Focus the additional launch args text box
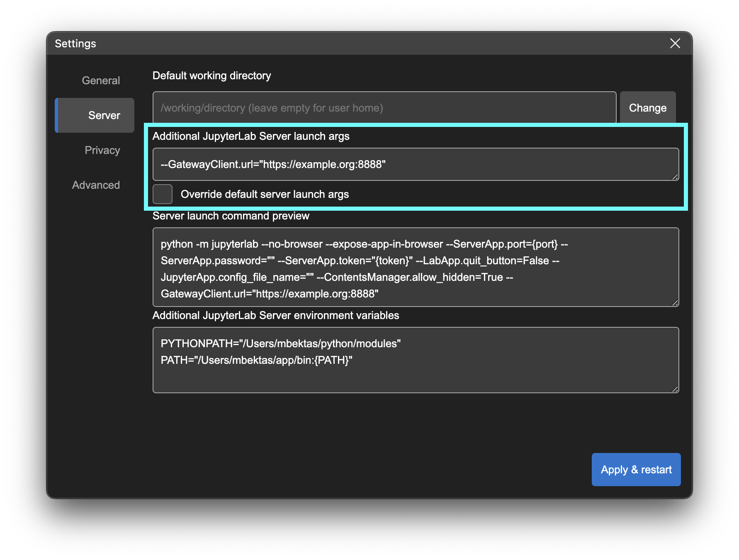This screenshot has width=739, height=560. coord(416,164)
